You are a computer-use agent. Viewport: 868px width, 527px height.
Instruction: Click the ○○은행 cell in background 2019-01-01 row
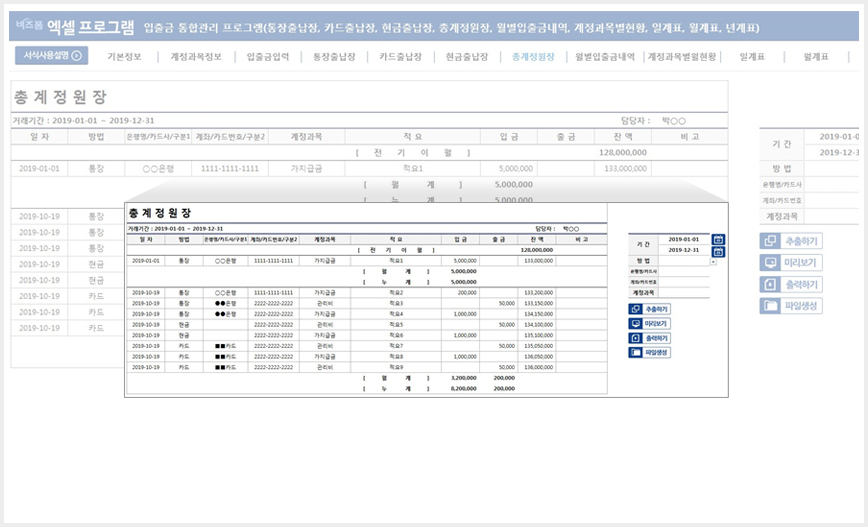click(158, 169)
